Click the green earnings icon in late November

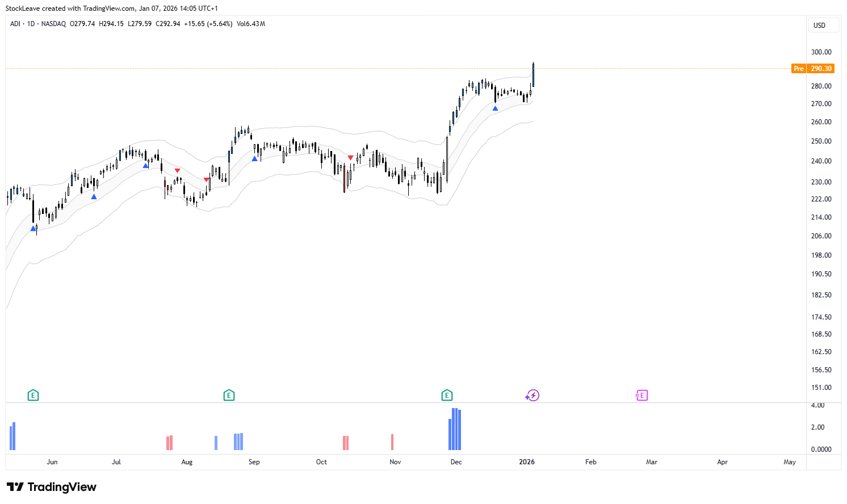(447, 395)
